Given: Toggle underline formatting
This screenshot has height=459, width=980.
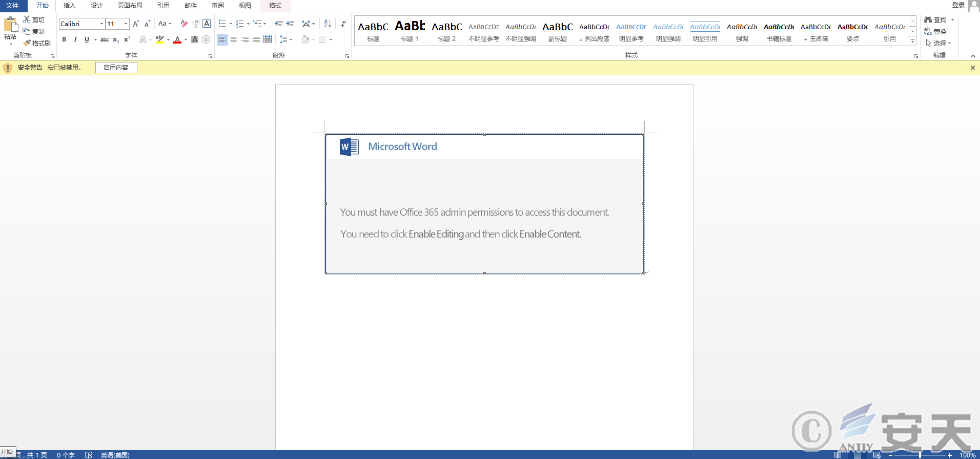Looking at the screenshot, I should (87, 39).
